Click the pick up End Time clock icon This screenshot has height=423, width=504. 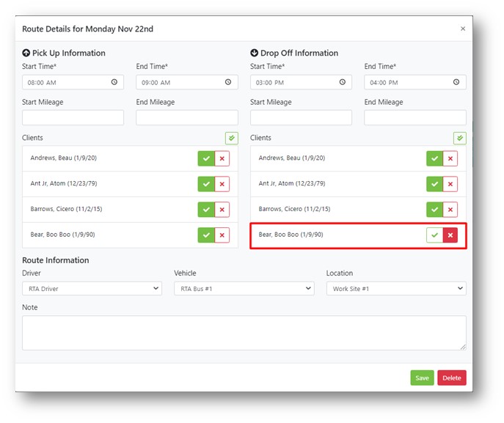click(229, 82)
